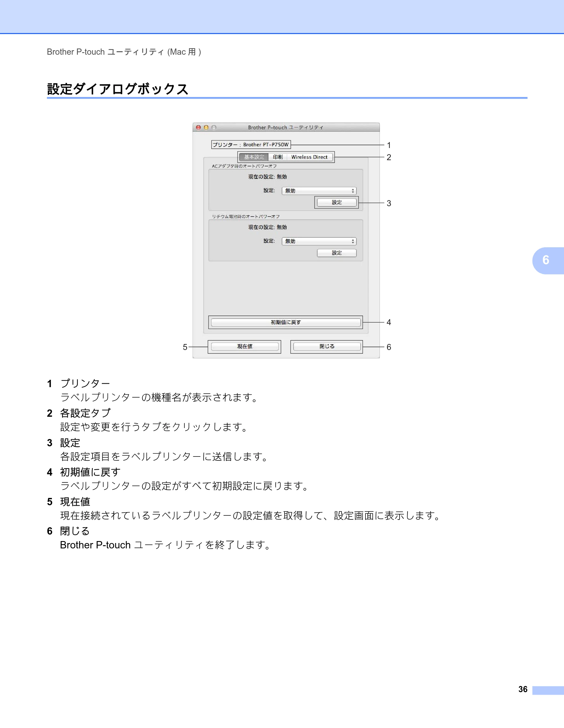Open the 印刷 tab
The image size is (564, 728).
coord(278,157)
